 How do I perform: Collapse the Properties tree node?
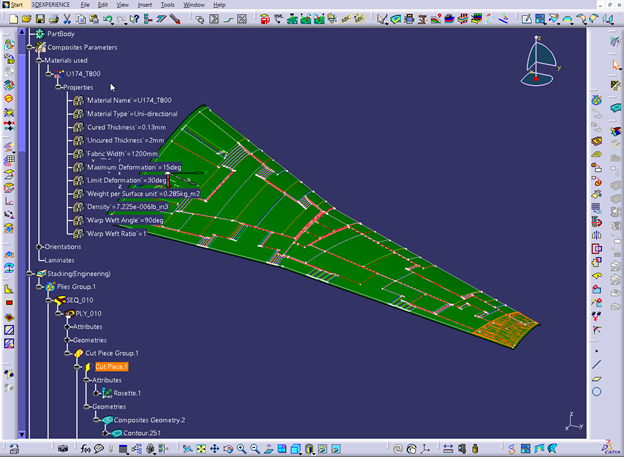pos(58,87)
